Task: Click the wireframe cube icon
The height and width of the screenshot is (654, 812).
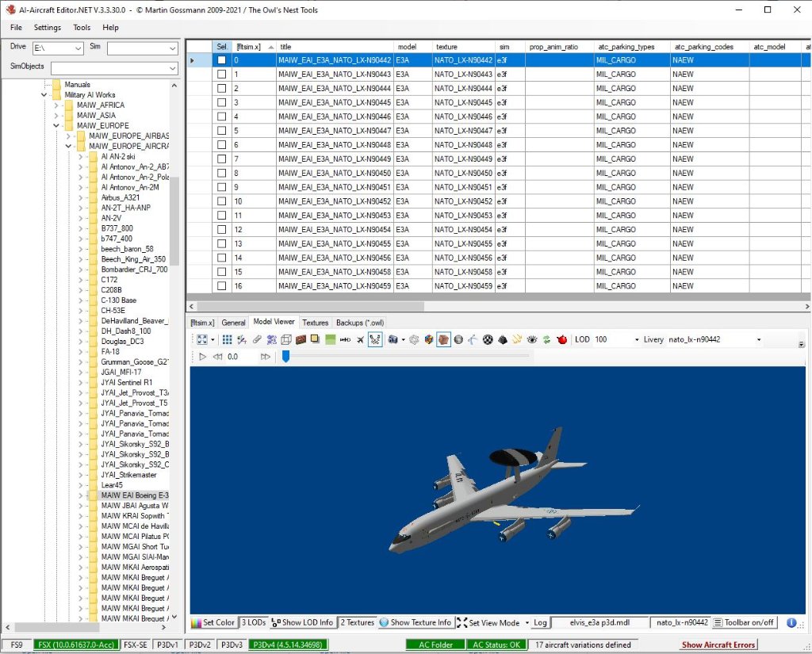Action: [x=286, y=339]
